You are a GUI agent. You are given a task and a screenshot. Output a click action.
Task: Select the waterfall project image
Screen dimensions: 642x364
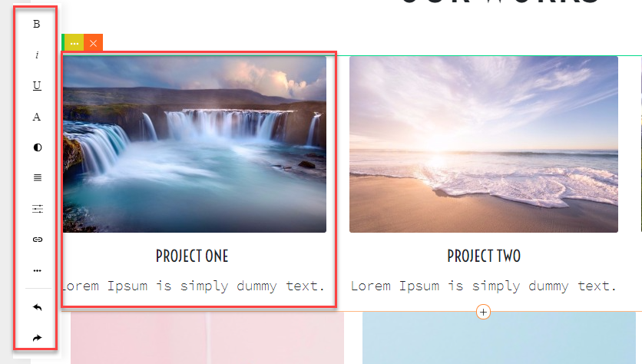(x=194, y=144)
